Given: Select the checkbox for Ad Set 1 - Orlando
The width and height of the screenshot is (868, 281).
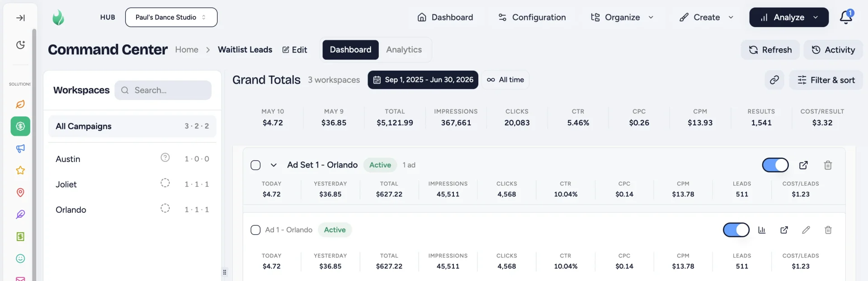Looking at the screenshot, I should (255, 165).
